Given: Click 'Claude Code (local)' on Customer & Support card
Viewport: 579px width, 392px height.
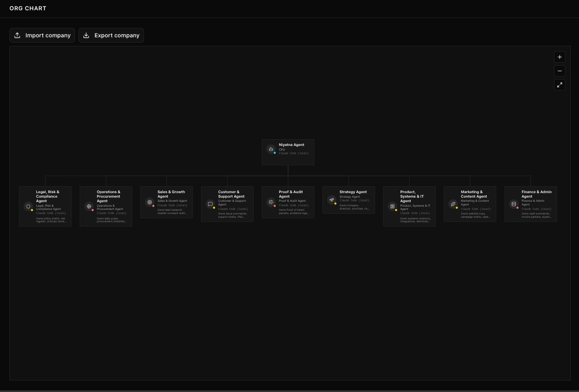Looking at the screenshot, I should pyautogui.click(x=233, y=209).
